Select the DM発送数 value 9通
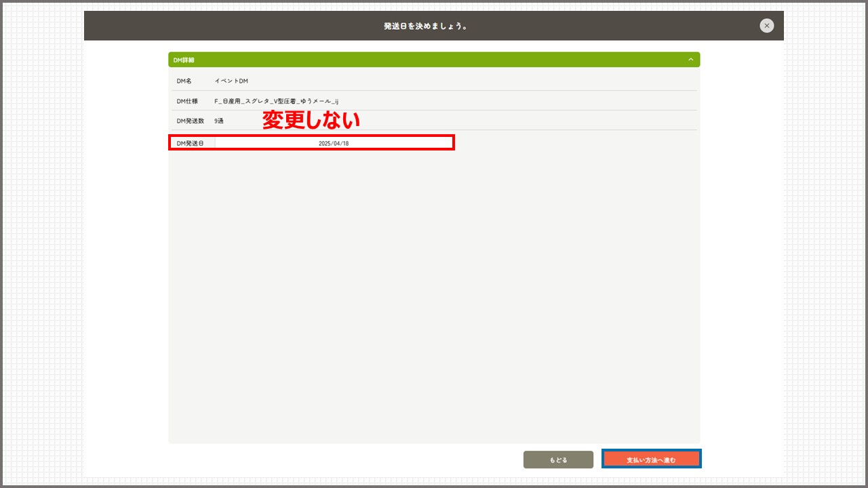Viewport: 868px width, 488px height. point(220,121)
